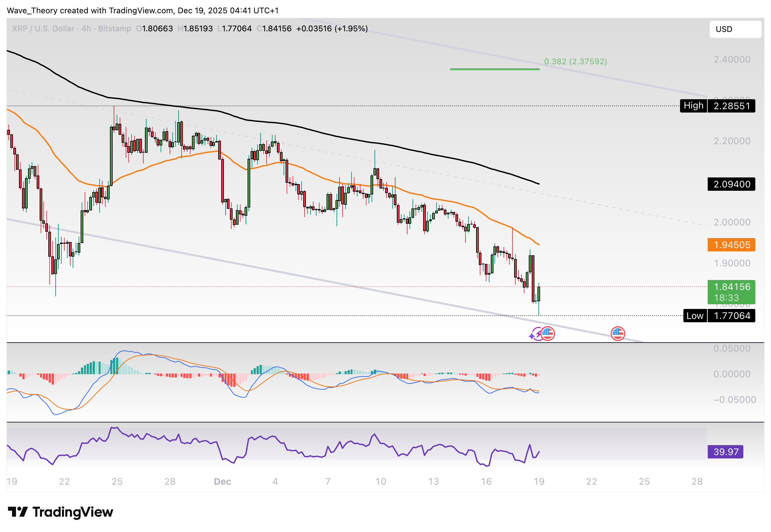Image resolution: width=771 pixels, height=532 pixels.
Task: Click the 19 date label at right
Action: pos(539,482)
